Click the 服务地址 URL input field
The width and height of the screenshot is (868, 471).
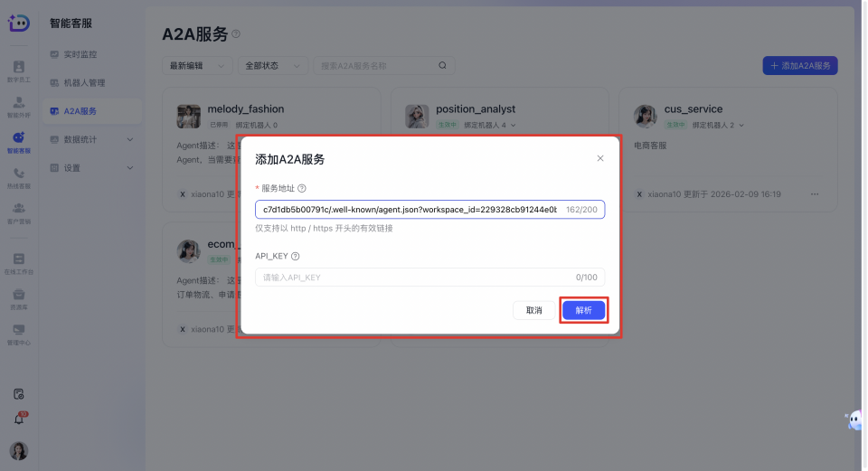pos(409,210)
